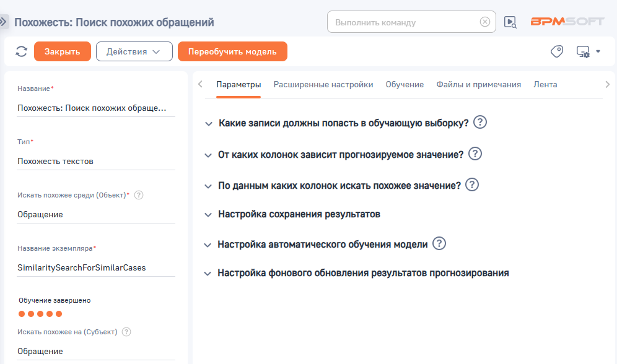
Task: Clear the command line with the X icon
Action: pyautogui.click(x=485, y=21)
